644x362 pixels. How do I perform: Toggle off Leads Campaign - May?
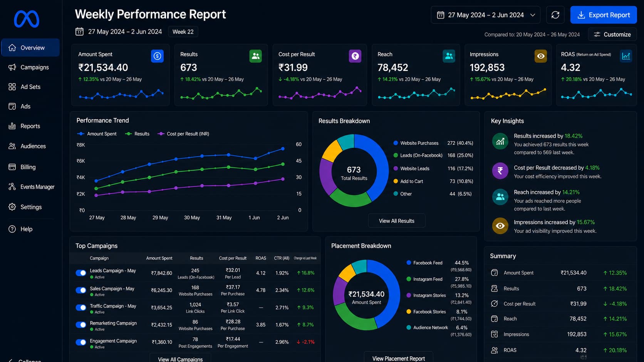click(81, 273)
